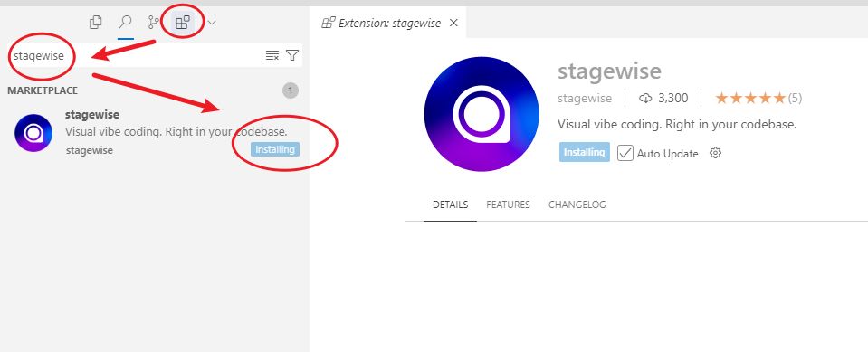Screen dimensions: 868x352
Task: Click the marketplace result count badge
Action: point(291,90)
